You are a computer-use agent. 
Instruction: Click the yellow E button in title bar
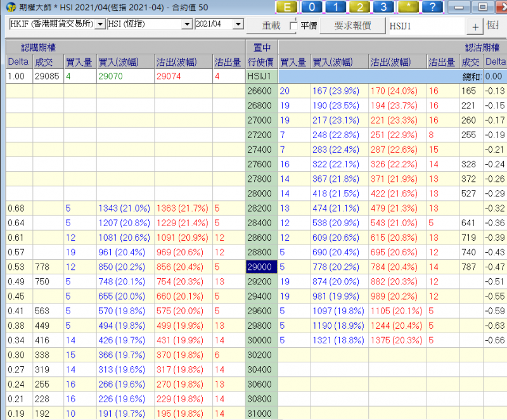point(288,8)
